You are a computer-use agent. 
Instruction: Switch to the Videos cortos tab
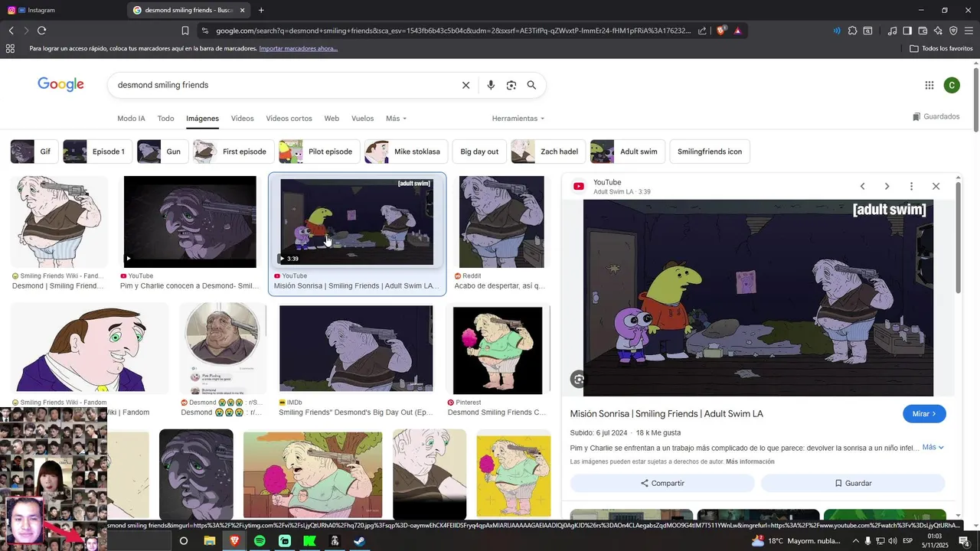point(289,119)
